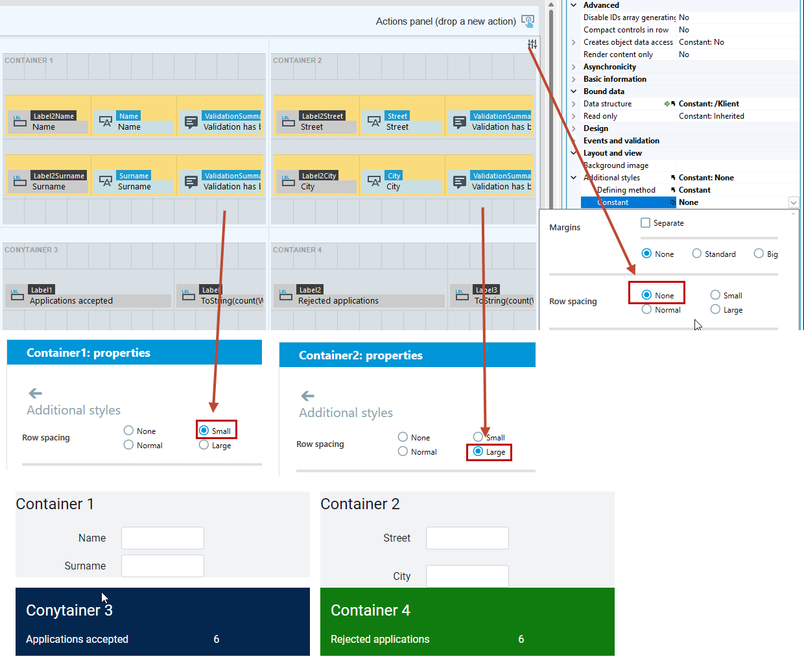Select the Label2 Rejected applications control icon
804x672 pixels.
pos(286,295)
